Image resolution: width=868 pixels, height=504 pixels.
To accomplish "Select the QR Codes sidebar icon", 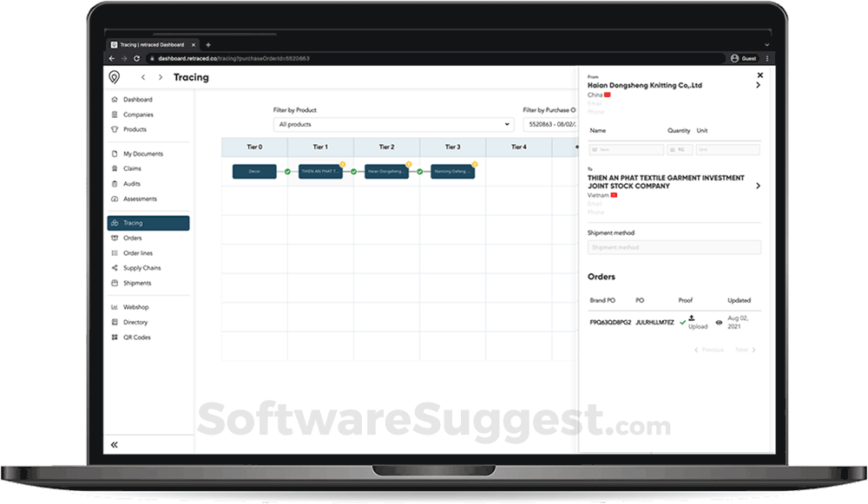I will tap(135, 337).
